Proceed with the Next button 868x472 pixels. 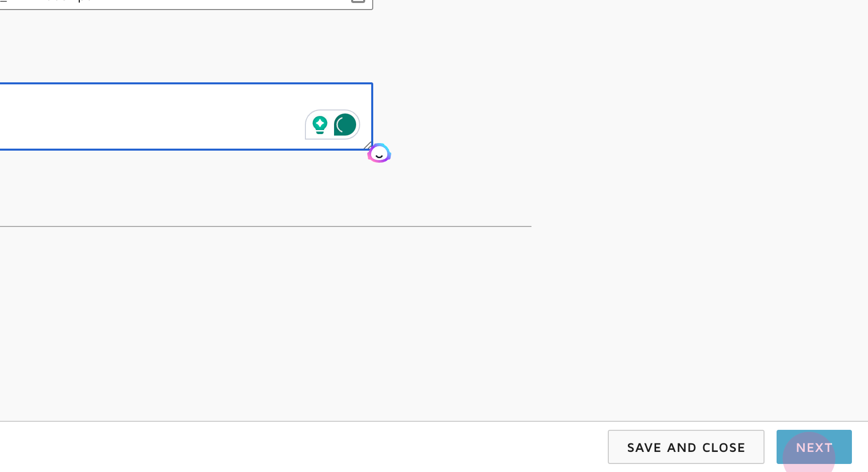[x=814, y=447]
